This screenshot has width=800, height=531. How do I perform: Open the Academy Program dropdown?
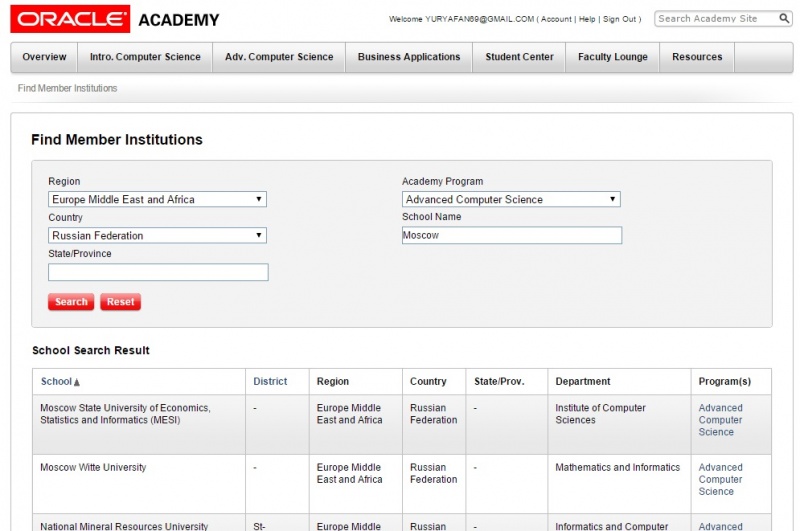coord(511,199)
